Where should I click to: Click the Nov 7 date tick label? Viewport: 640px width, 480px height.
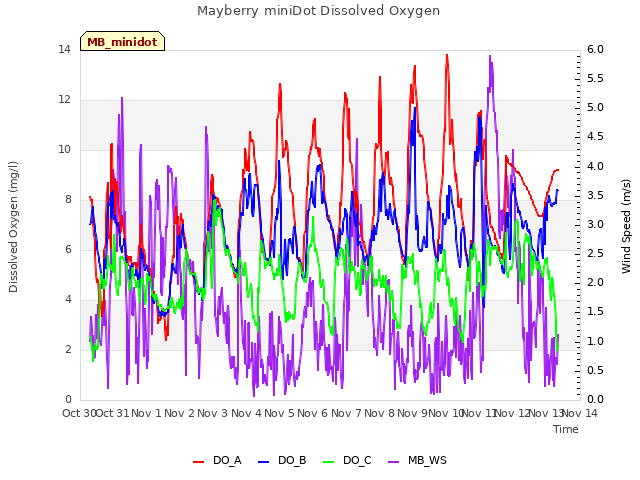point(346,413)
